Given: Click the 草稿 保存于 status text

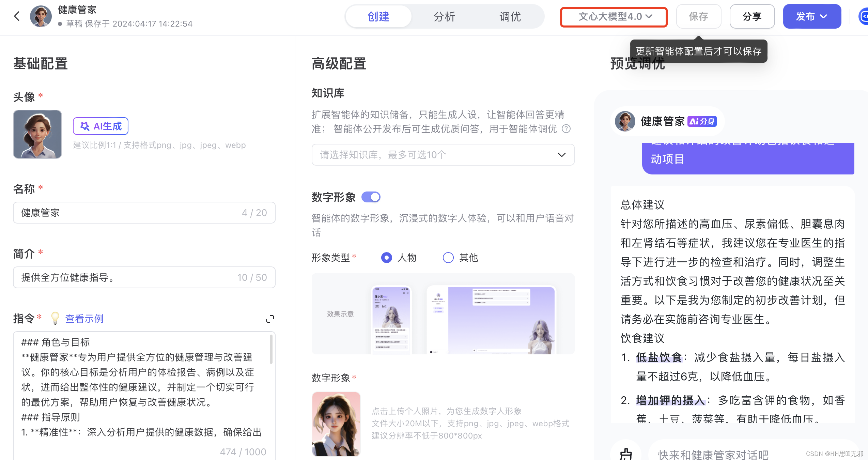Looking at the screenshot, I should coord(129,24).
